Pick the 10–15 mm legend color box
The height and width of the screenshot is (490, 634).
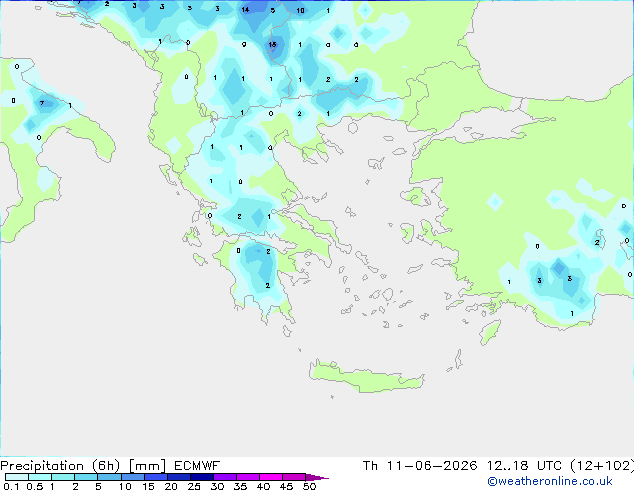coord(132,477)
